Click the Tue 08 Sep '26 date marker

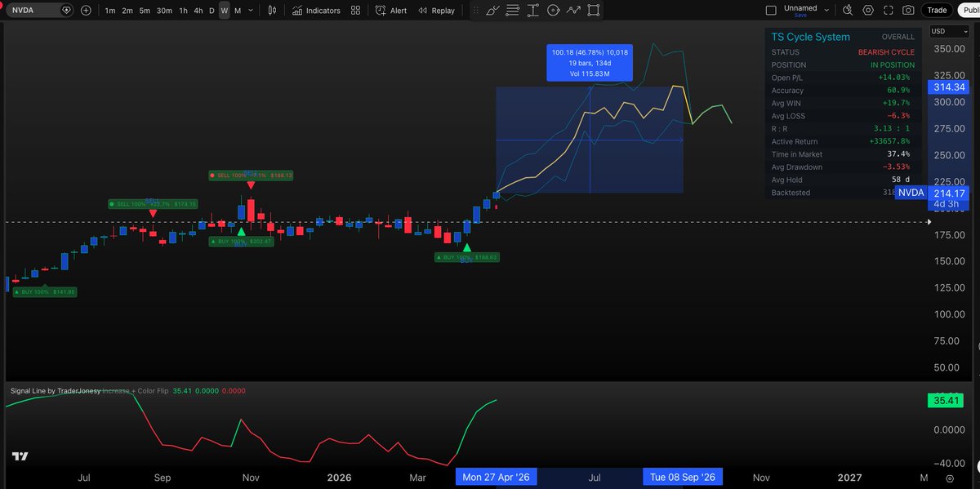point(683,477)
